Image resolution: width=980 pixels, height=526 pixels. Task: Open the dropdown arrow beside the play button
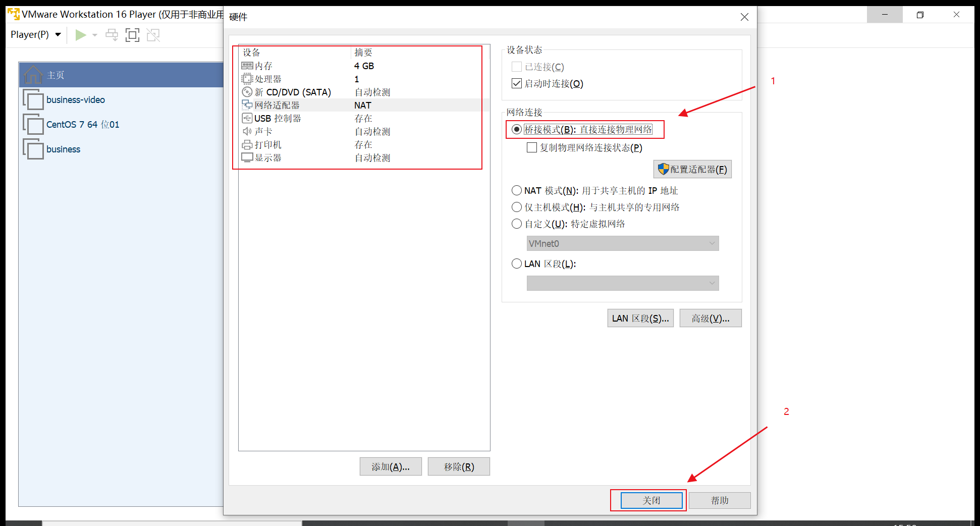95,35
